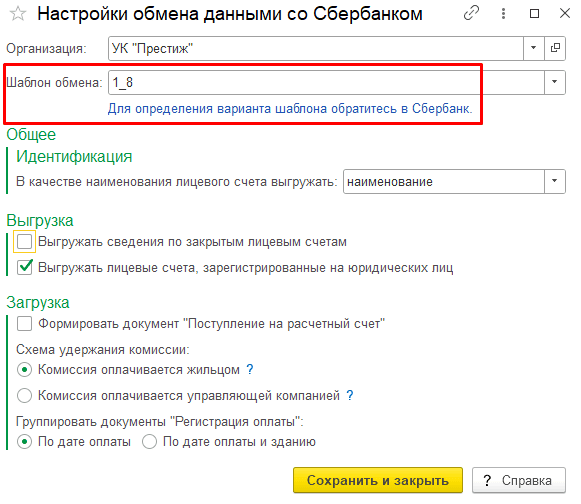
Task: Check 'Формировать документ Поступление на расчетный счет'
Action: coord(24,324)
